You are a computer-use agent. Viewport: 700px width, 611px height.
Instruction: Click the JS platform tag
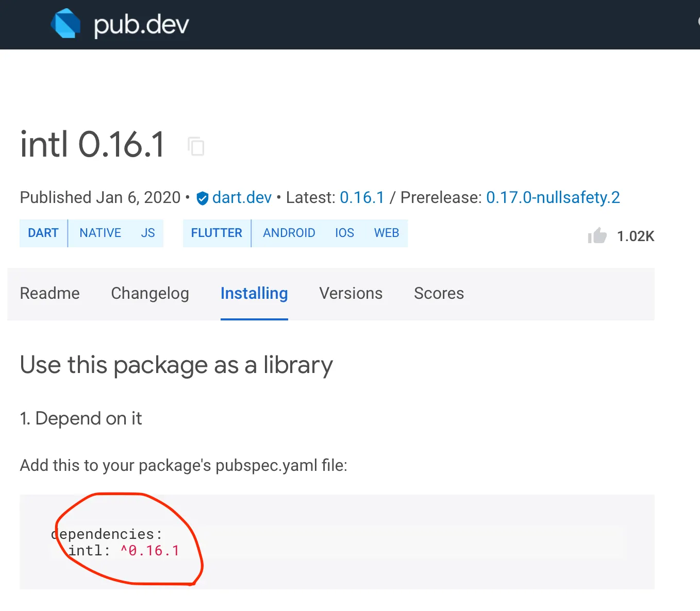[148, 233]
